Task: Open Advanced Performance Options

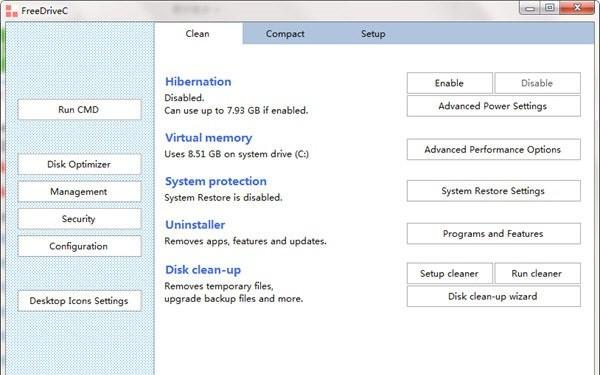Action: coord(494,149)
